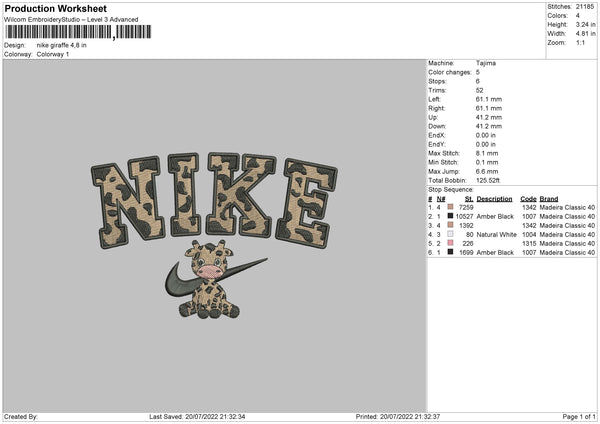Select stitch count "1392" in row 3
Viewport: 600px width, 424px height.
pyautogui.click(x=466, y=225)
